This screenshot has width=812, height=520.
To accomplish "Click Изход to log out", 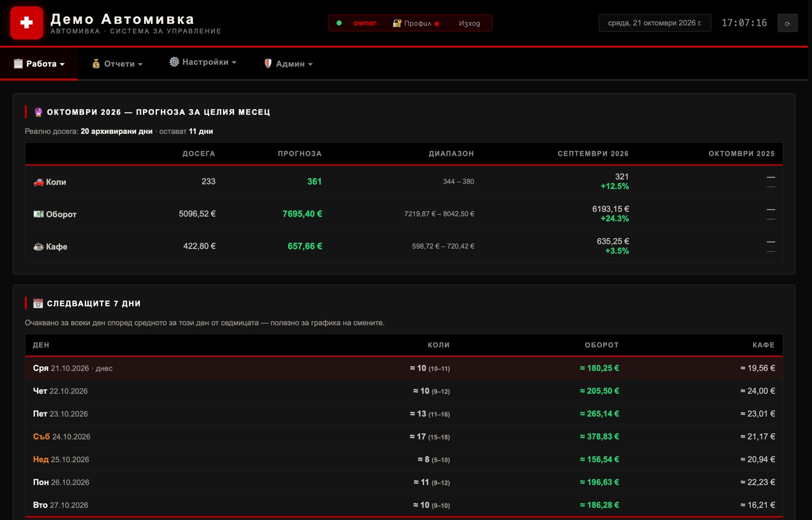I will pyautogui.click(x=469, y=23).
